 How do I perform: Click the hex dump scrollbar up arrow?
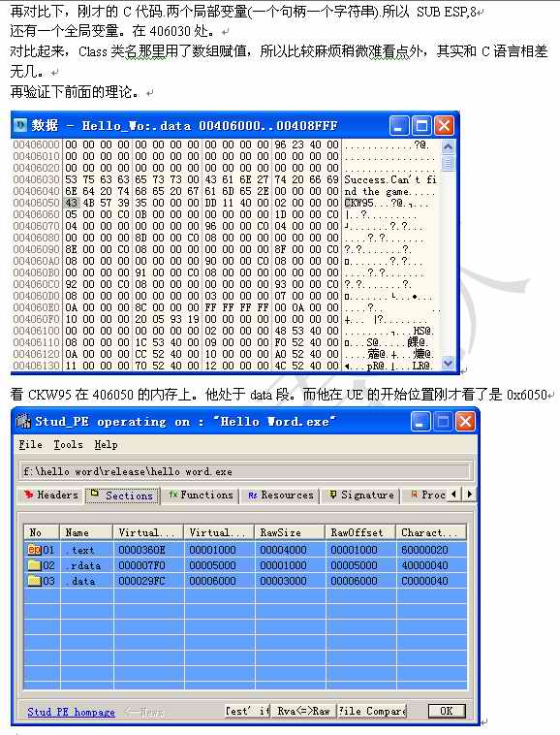click(x=448, y=146)
